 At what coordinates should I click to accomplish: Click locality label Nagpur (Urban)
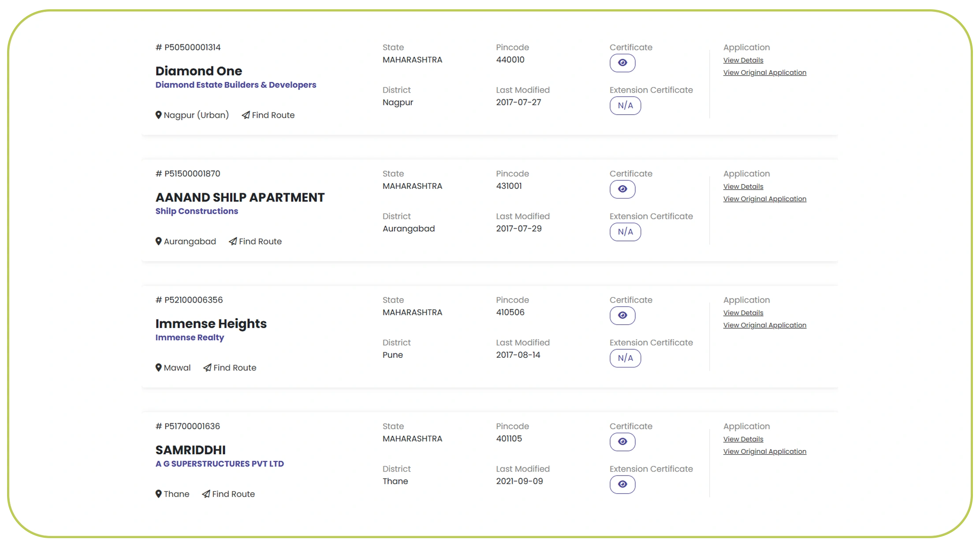[196, 115]
